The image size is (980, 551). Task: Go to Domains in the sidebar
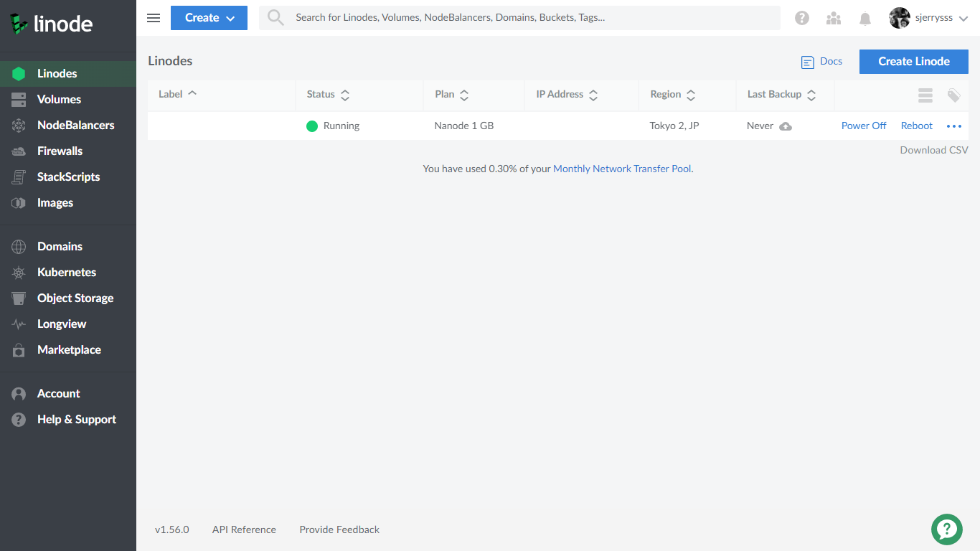coord(68,246)
